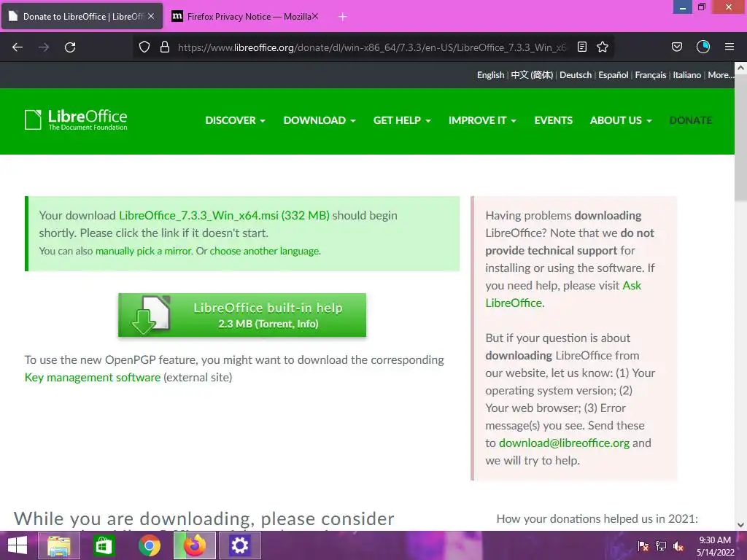Image resolution: width=747 pixels, height=560 pixels.
Task: Close the Firefox Privacy Notice tab
Action: coord(315,16)
